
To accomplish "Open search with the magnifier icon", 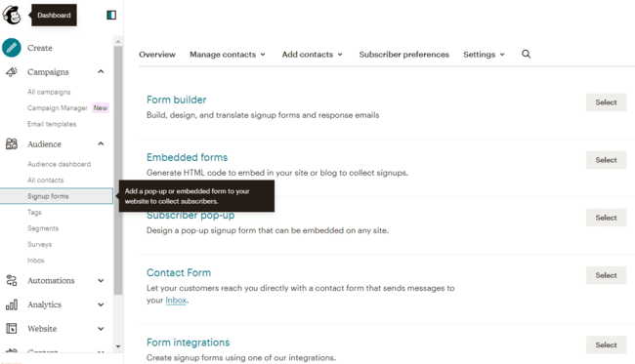I will 526,55.
